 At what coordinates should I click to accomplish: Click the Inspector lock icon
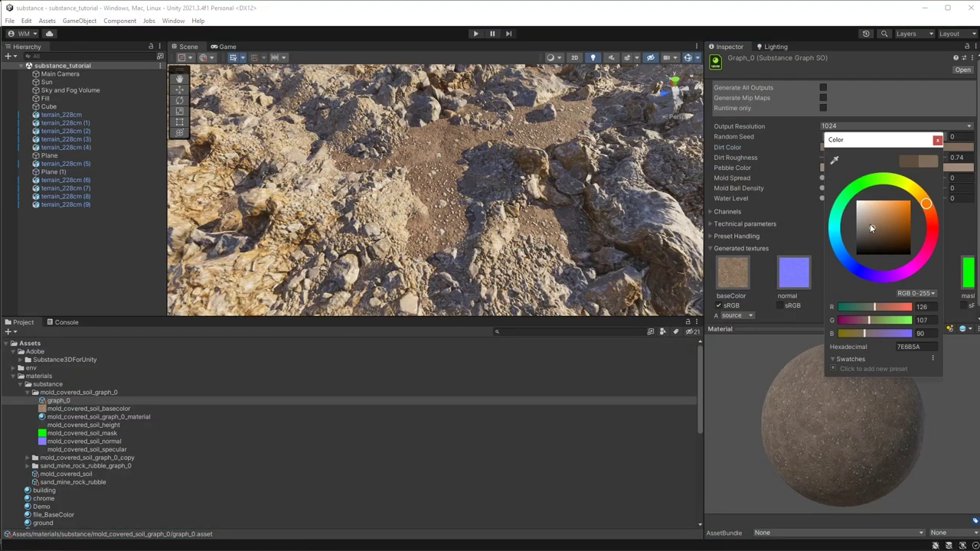(966, 47)
